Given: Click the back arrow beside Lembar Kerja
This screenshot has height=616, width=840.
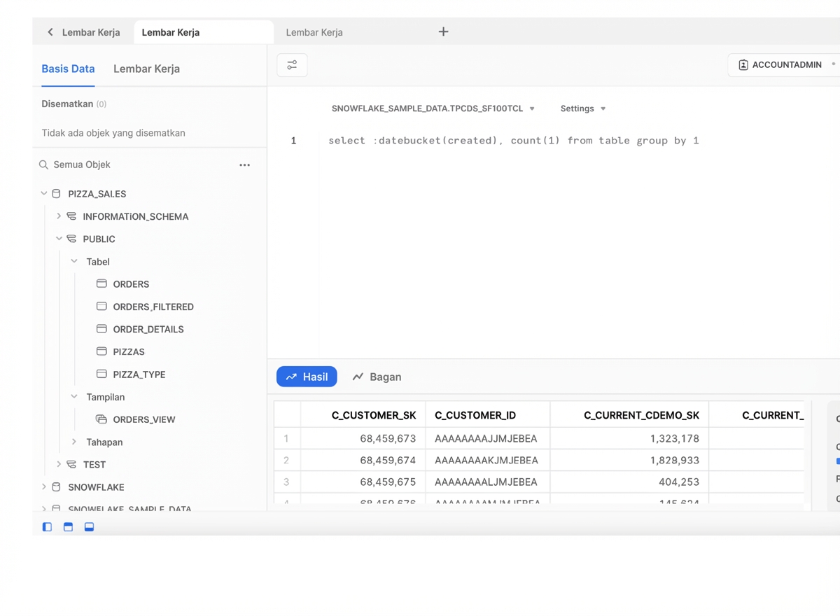Looking at the screenshot, I should (49, 31).
